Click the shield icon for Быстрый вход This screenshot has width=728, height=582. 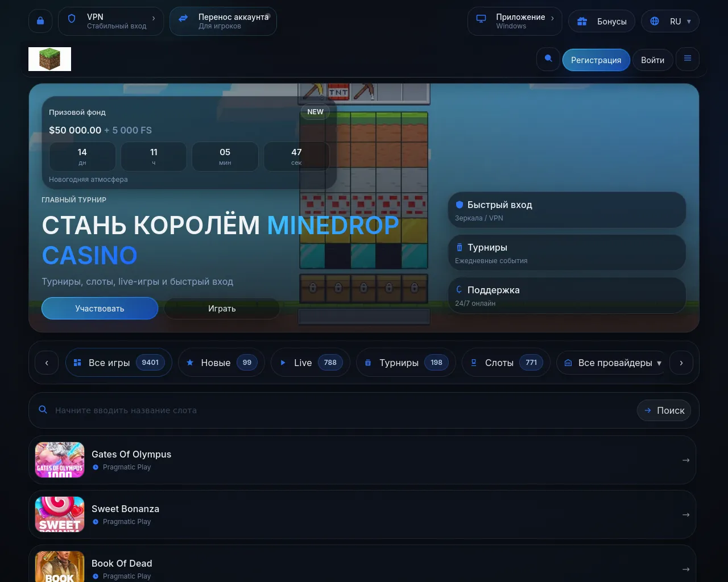click(460, 205)
